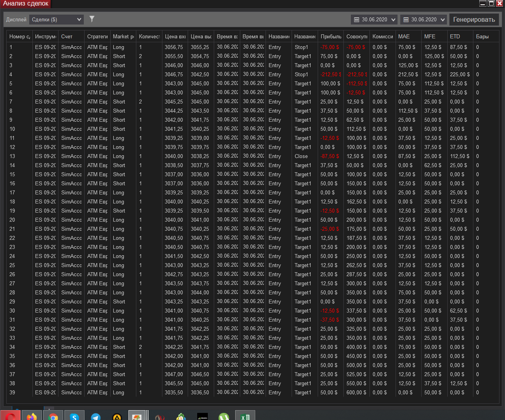
Task: Click the end date calendar icon
Action: 406,20
